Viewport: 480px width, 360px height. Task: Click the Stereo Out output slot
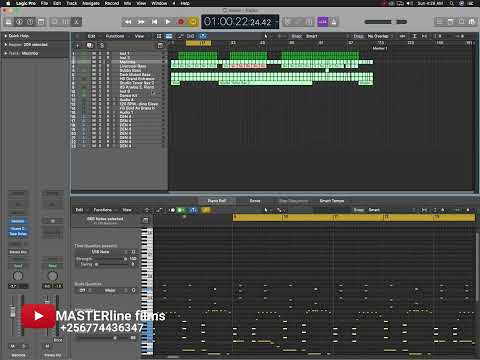(x=18, y=252)
